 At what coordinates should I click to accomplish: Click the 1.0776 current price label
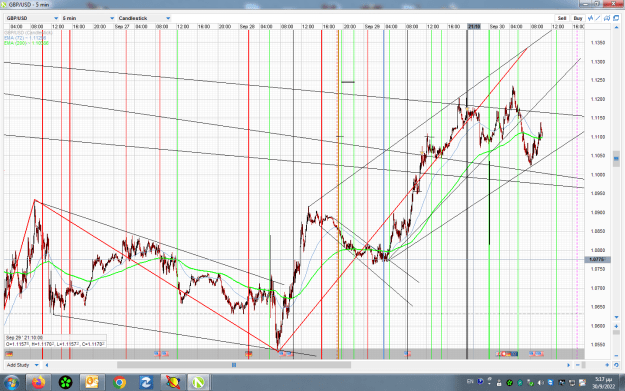click(596, 259)
